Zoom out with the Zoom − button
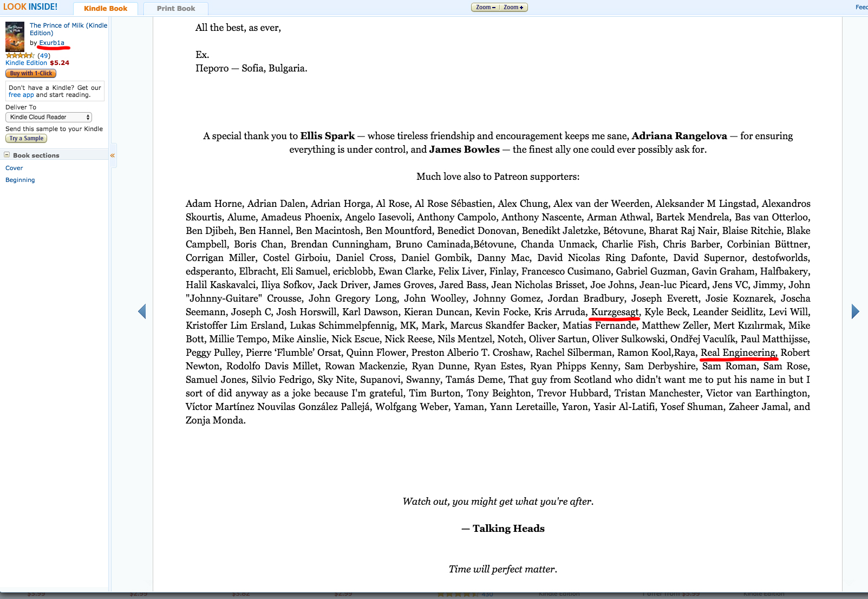 486,8
